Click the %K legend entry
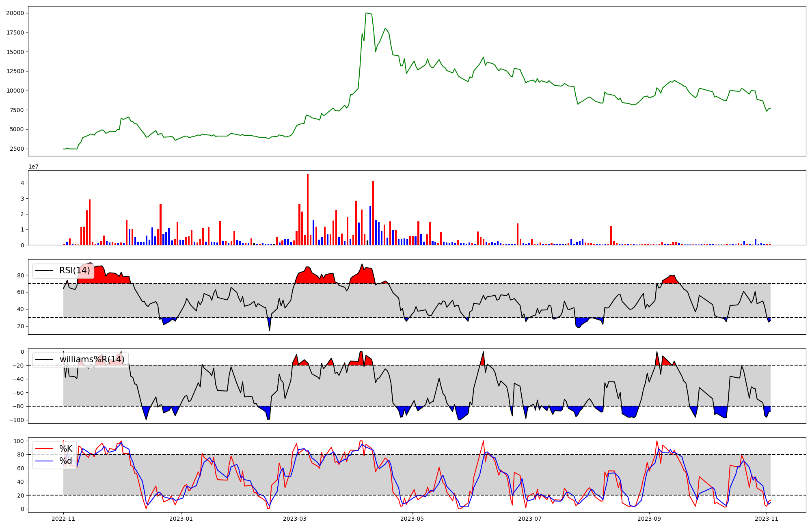The width and height of the screenshot is (812, 528). pyautogui.click(x=66, y=448)
